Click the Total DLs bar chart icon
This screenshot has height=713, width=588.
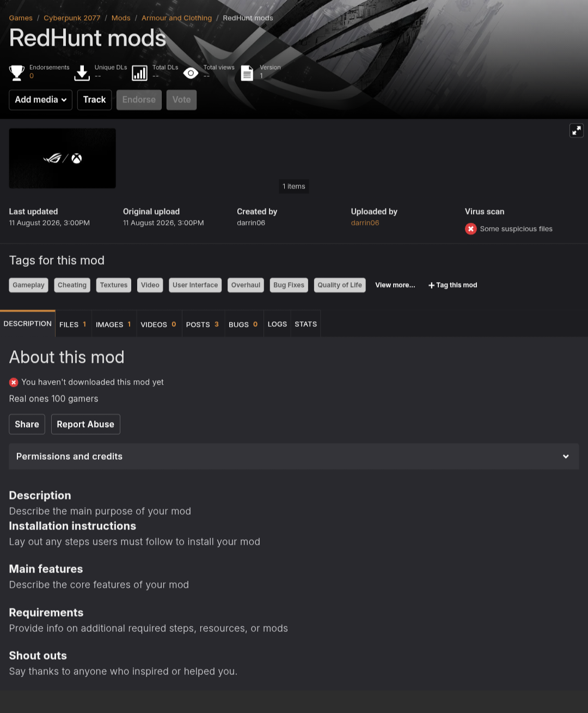[x=140, y=73]
